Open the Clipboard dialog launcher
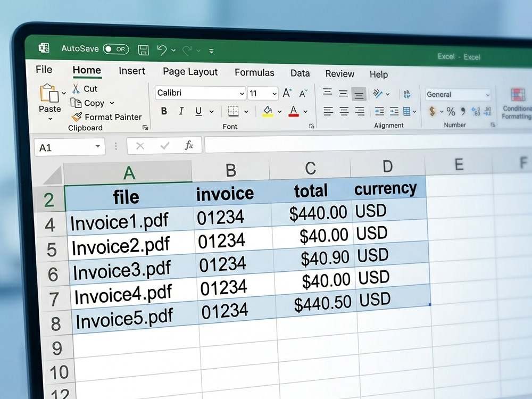This screenshot has height=399, width=532. pyautogui.click(x=146, y=128)
